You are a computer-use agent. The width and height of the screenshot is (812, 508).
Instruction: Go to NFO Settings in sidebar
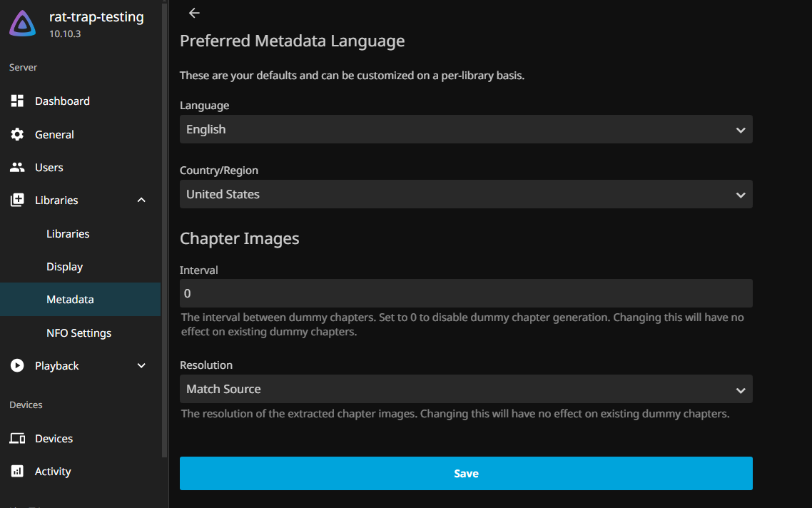coord(78,333)
